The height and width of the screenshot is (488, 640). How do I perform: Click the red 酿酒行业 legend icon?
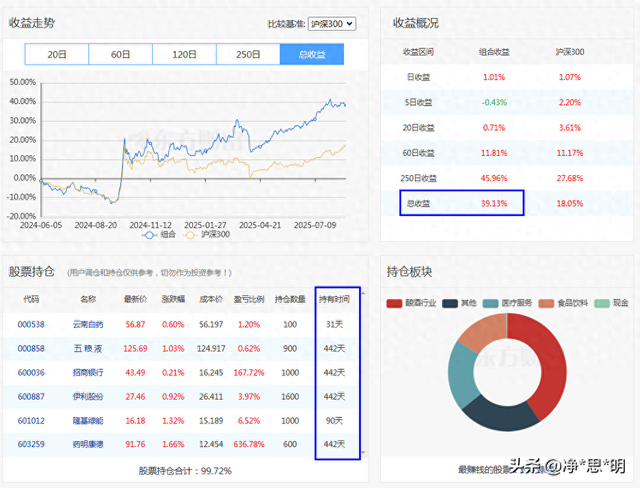point(396,303)
